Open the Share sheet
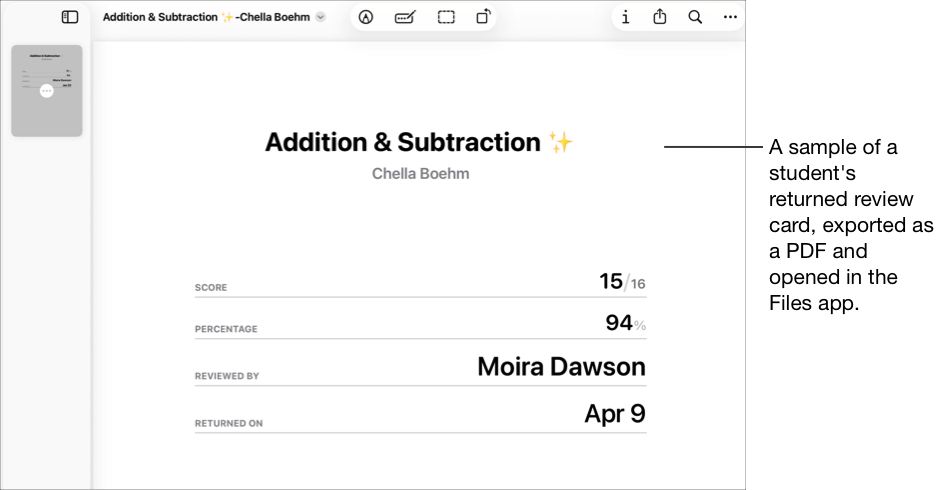This screenshot has height=490, width=940. pos(660,17)
